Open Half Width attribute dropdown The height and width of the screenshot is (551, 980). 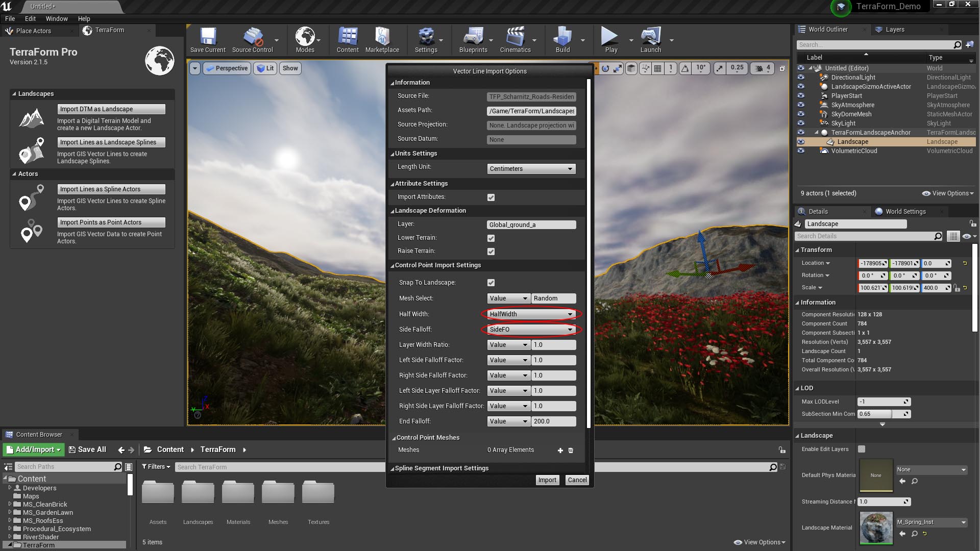pos(531,314)
